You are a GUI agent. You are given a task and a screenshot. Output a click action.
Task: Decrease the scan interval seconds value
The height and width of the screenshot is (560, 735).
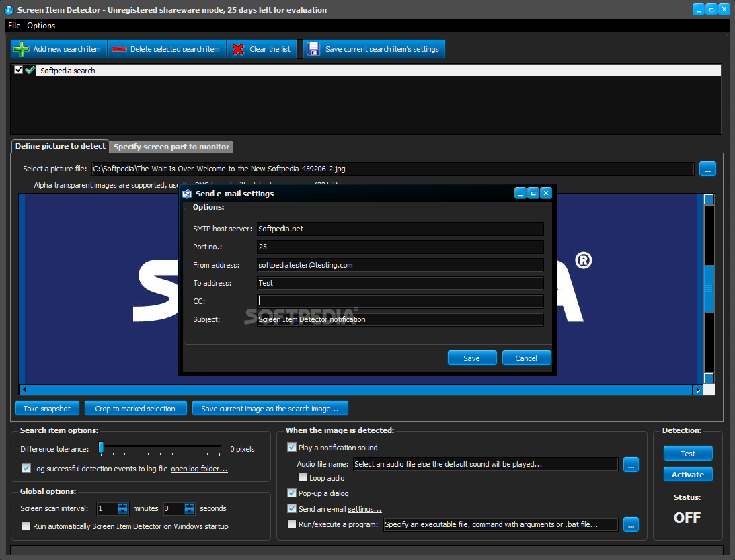point(190,512)
